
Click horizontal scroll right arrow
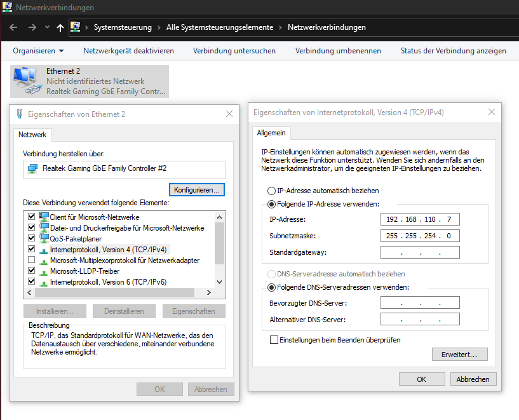[x=208, y=292]
